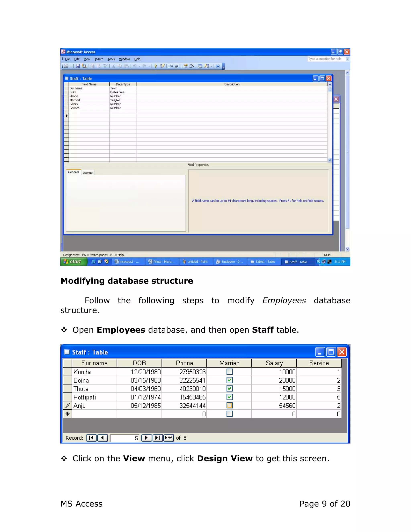
Task: Select the Date/Time data type cell
Action: pyautogui.click(x=123, y=92)
